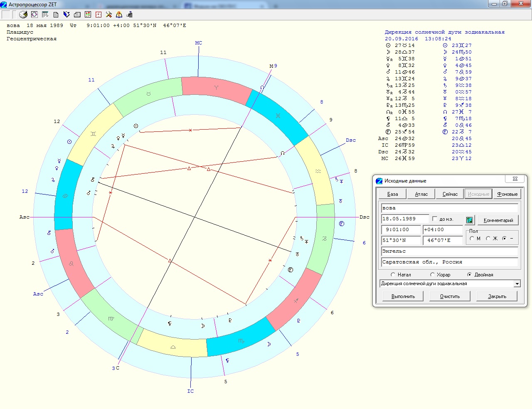This screenshot has height=409, width=532.
Task: Open the table grid toolbar icon
Action: coord(45,15)
